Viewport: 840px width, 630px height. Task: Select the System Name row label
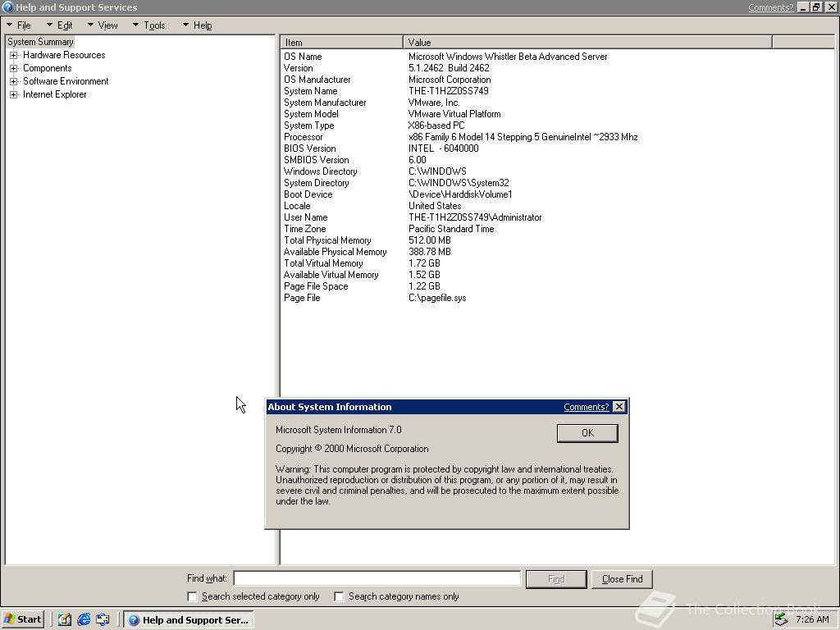tap(311, 91)
